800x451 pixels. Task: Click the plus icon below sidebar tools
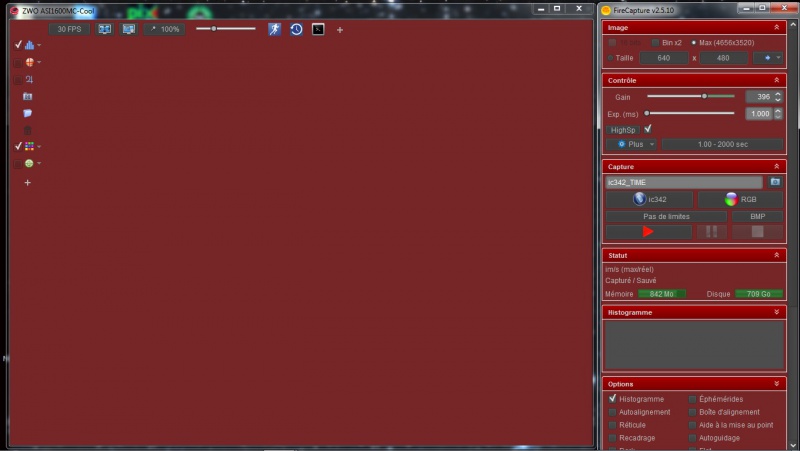click(x=28, y=183)
